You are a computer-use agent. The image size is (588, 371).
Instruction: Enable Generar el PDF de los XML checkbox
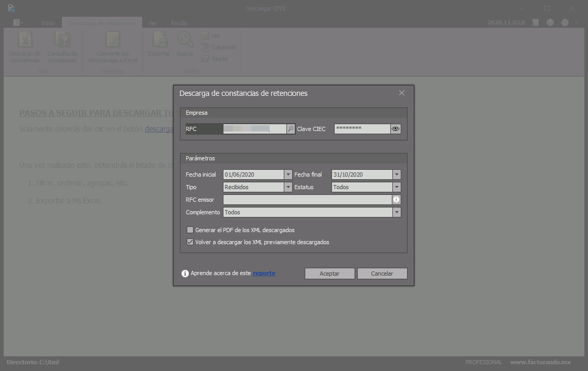(190, 230)
